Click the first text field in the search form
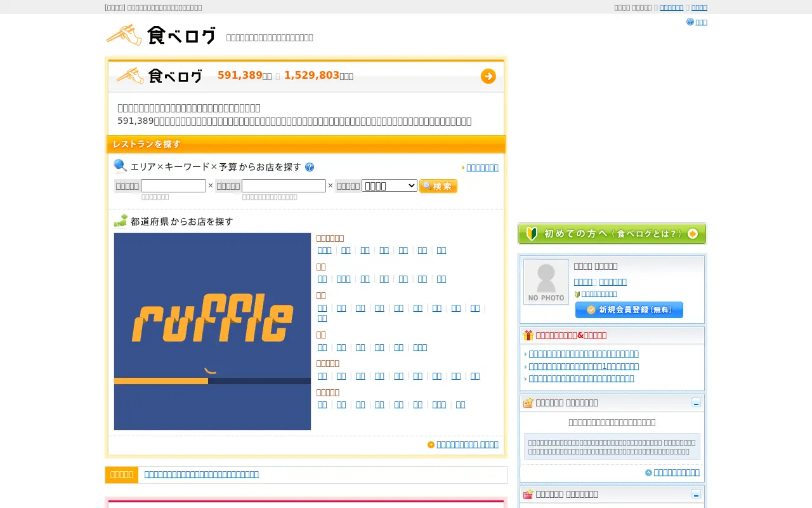Image resolution: width=812 pixels, height=508 pixels. (x=173, y=185)
